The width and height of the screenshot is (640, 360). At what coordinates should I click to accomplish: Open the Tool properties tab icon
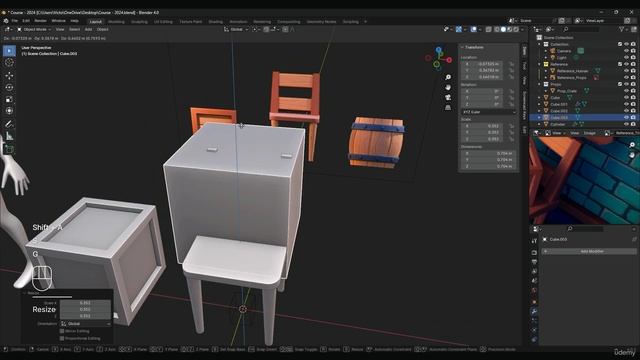pos(534,242)
